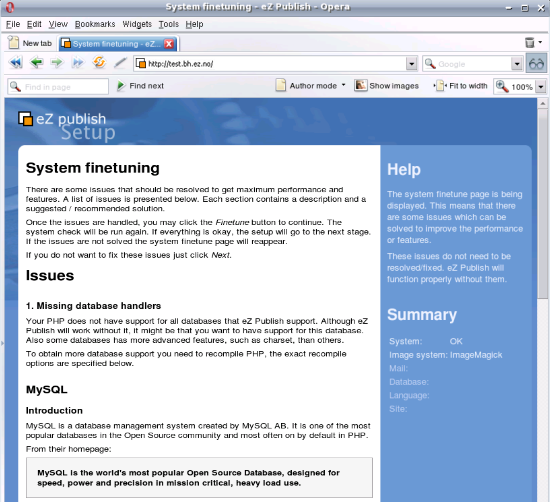Open the zoom level 100% dropdown
This screenshot has height=502, width=550.
(x=541, y=87)
